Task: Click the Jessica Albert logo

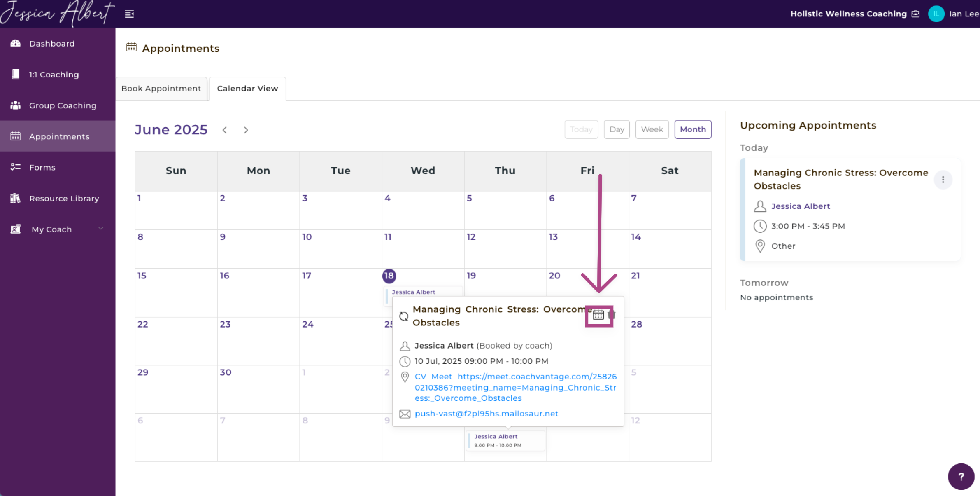Action: click(58, 13)
